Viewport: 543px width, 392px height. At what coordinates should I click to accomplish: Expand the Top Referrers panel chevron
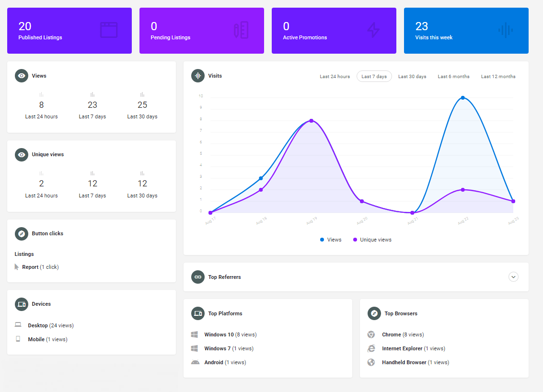point(514,277)
